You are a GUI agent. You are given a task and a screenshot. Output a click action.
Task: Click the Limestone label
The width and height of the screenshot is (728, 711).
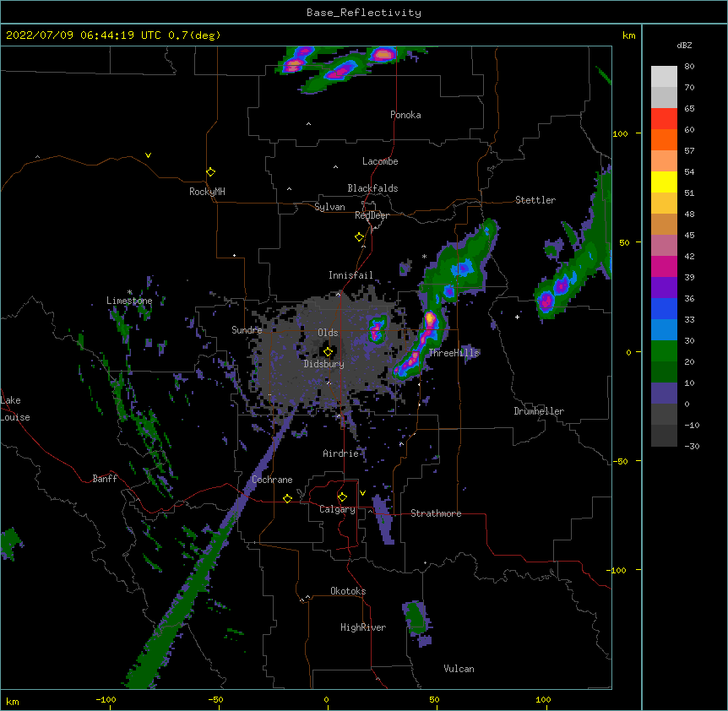click(129, 301)
